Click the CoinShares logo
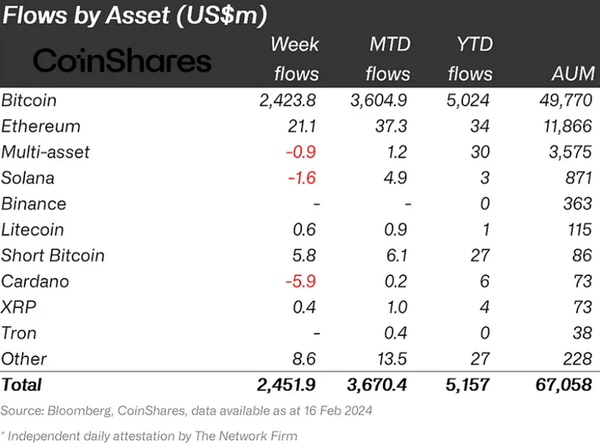 point(122,61)
